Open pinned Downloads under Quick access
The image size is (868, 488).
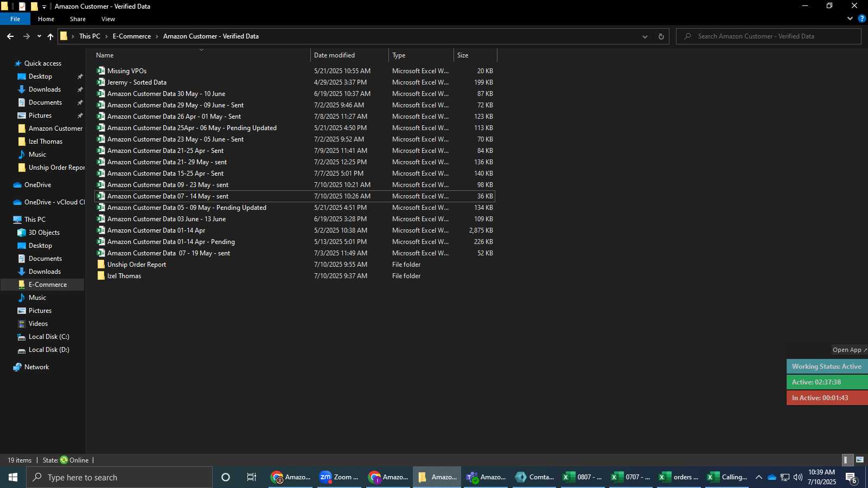point(44,89)
